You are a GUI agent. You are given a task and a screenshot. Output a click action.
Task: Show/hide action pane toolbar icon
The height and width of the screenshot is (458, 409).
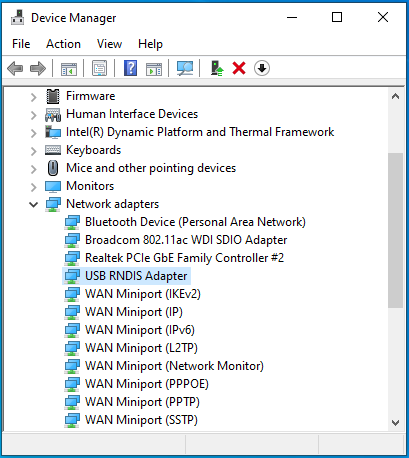point(154,69)
